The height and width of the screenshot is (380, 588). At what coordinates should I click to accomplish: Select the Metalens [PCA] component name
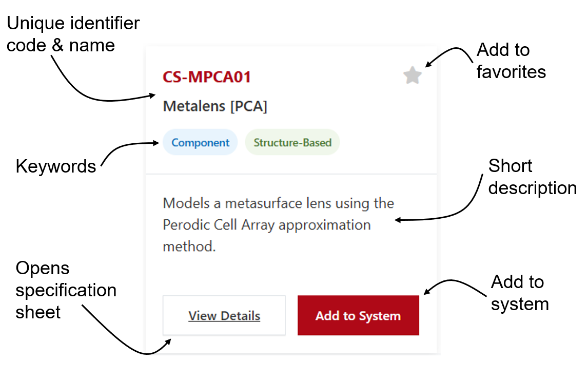(215, 106)
